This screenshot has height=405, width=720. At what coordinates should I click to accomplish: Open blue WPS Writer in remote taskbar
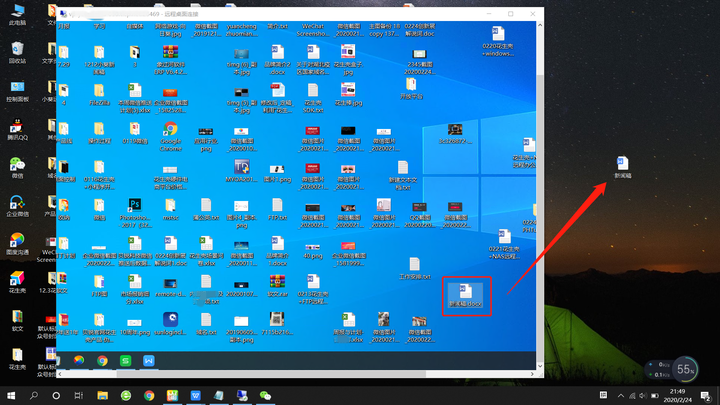(x=149, y=361)
